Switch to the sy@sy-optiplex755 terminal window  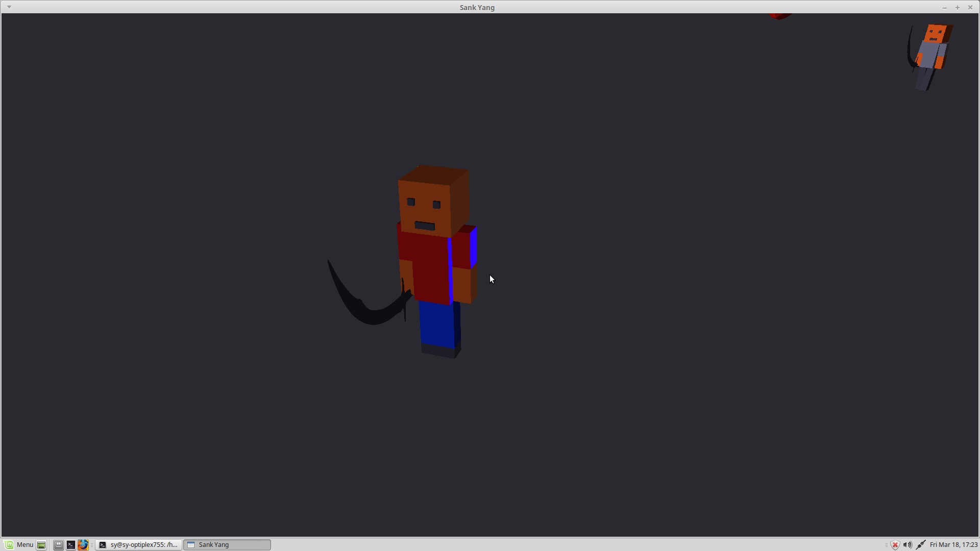point(138,545)
